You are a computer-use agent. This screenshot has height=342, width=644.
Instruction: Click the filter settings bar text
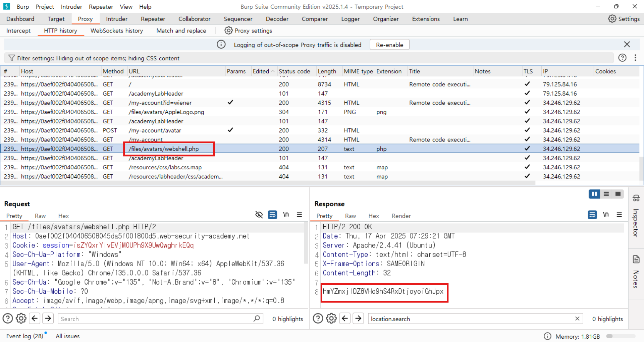[x=98, y=58]
